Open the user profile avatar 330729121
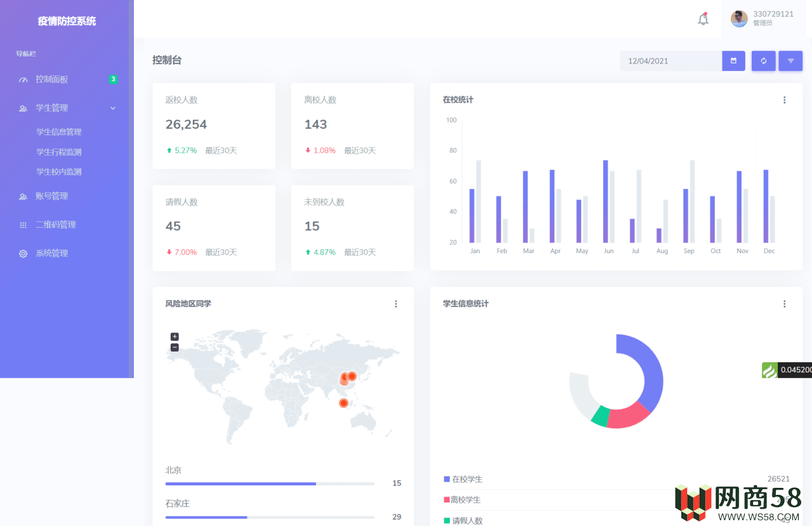 739,19
